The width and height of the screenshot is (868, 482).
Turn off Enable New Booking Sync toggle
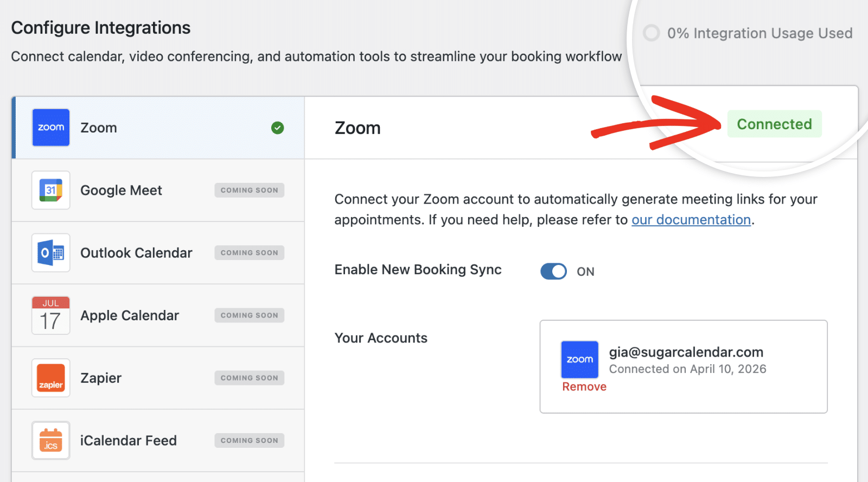click(x=554, y=271)
